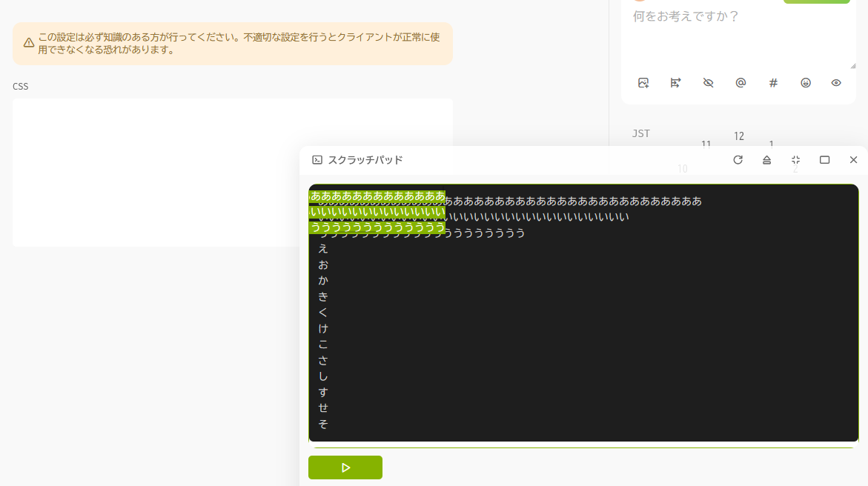Add a hashtag to the note
Viewport: 868px width, 486px height.
coord(773,82)
